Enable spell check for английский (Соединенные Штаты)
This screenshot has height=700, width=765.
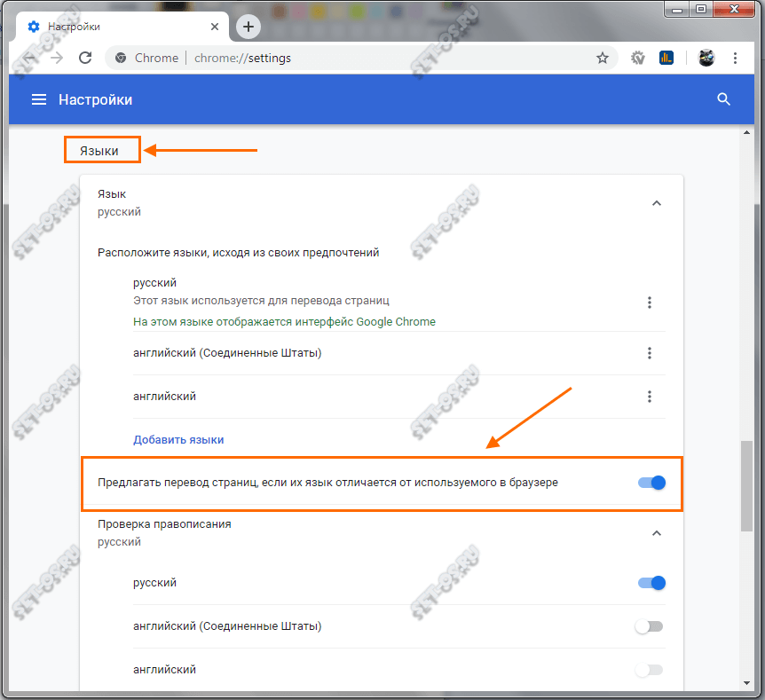pos(649,625)
